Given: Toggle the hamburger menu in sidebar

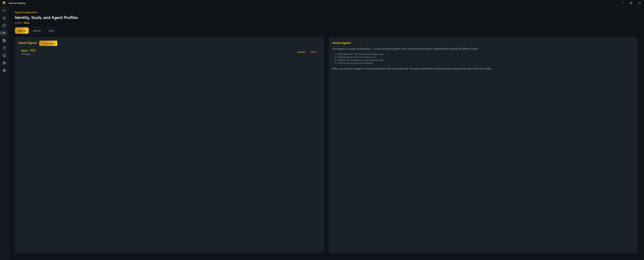Looking at the screenshot, I should click(x=4, y=10).
